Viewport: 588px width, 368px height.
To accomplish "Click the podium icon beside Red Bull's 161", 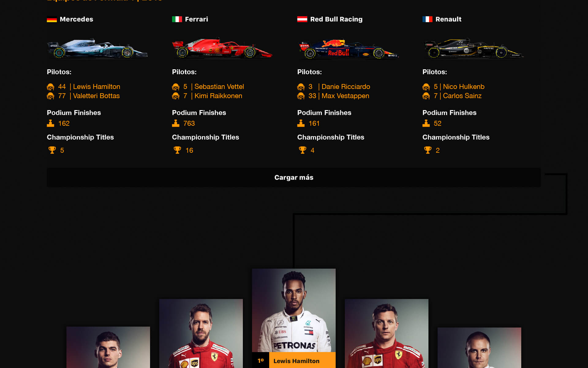I will point(301,123).
